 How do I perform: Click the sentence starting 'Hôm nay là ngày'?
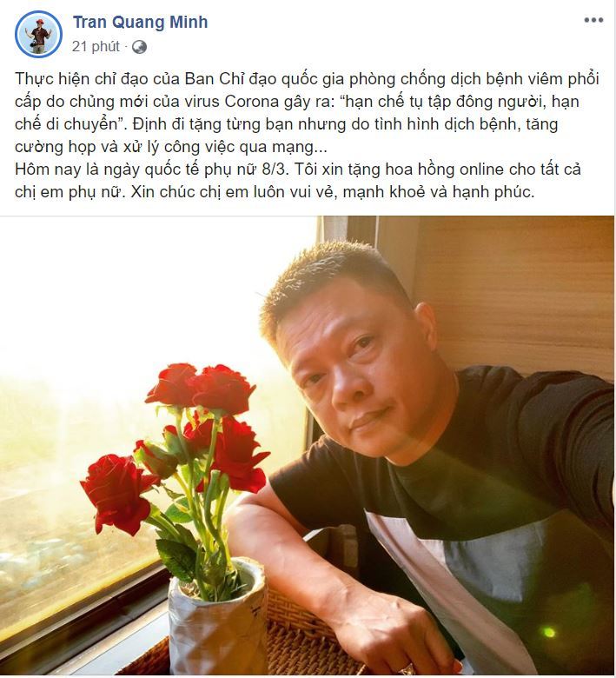tap(297, 180)
